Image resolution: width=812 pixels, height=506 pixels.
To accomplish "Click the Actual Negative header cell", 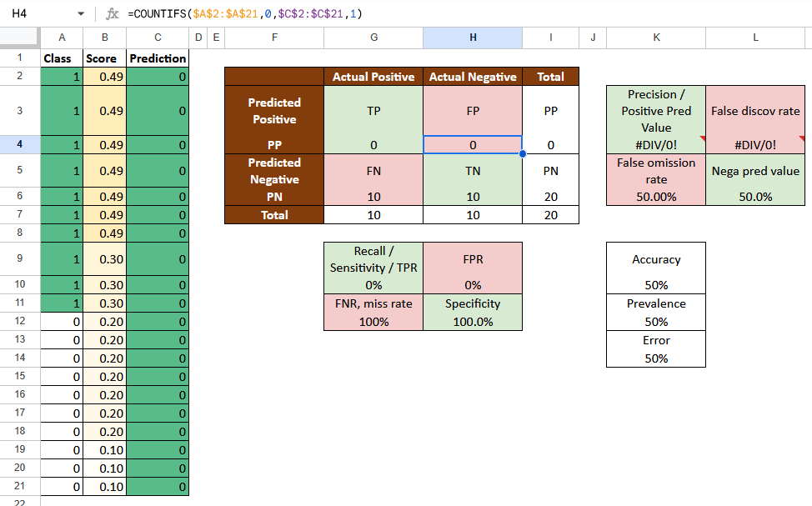I will [473, 77].
